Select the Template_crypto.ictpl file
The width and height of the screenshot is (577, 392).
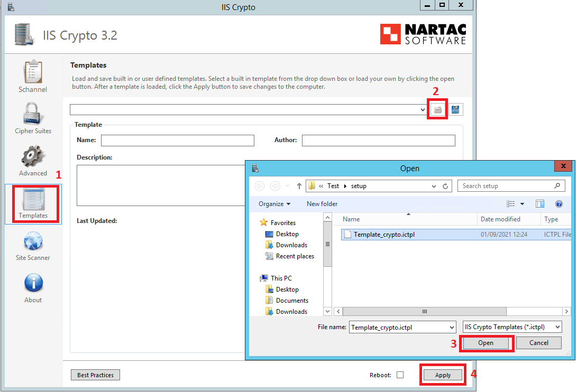click(456, 235)
